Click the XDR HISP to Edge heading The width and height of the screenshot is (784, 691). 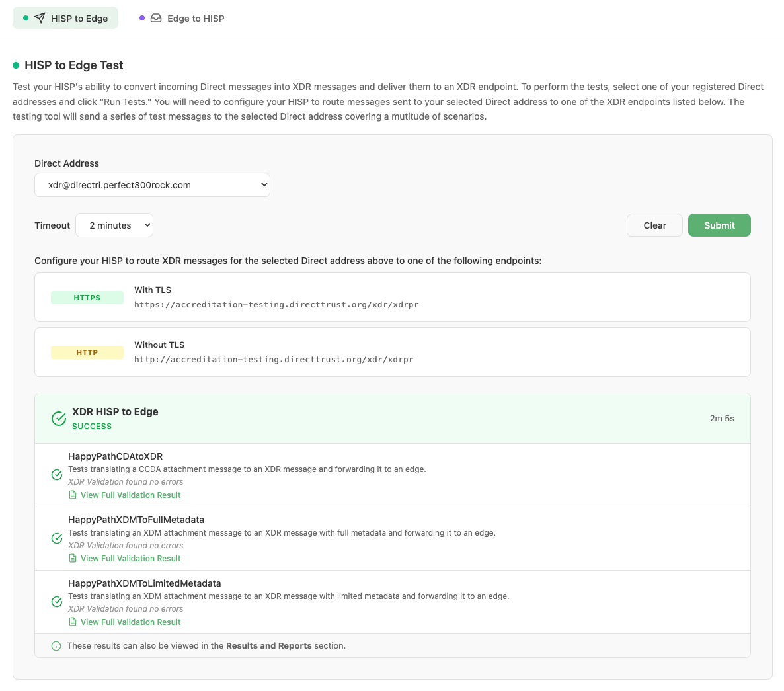tap(115, 411)
